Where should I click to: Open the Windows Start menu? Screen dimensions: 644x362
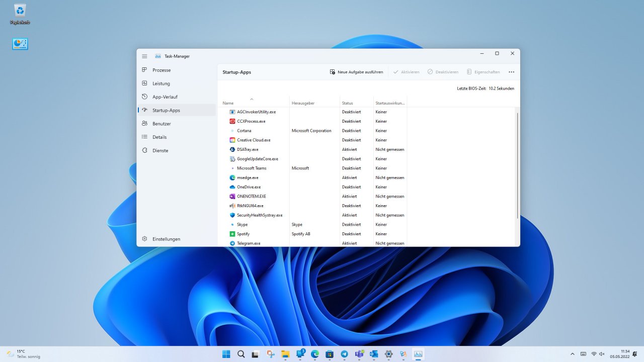point(226,354)
